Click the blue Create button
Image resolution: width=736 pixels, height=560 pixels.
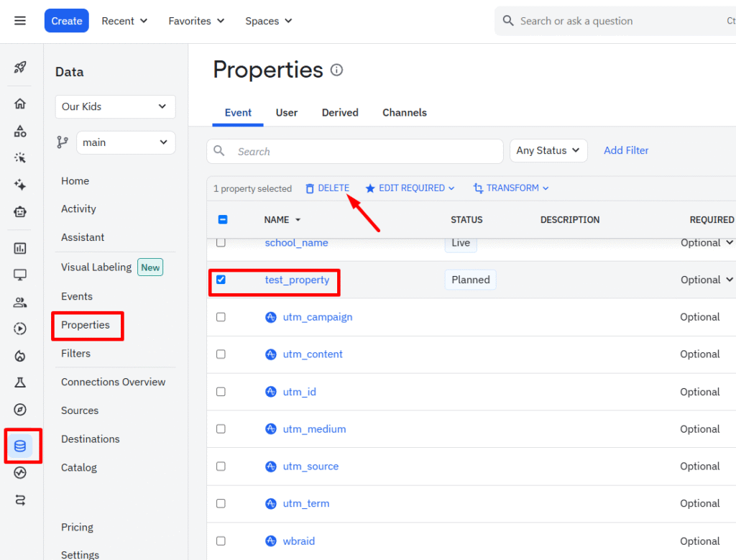coord(67,21)
